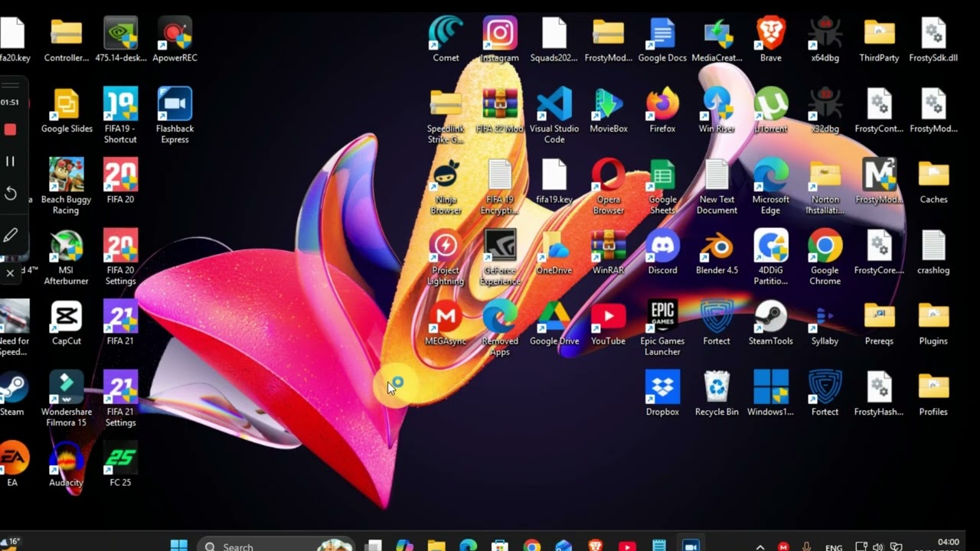Image resolution: width=980 pixels, height=551 pixels.
Task: Open the Windows Start menu
Action: (x=179, y=546)
